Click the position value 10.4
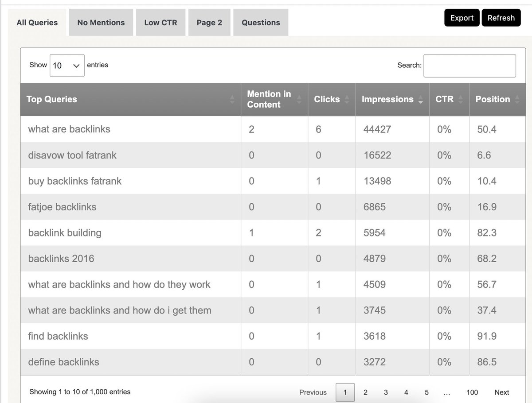 (487, 181)
